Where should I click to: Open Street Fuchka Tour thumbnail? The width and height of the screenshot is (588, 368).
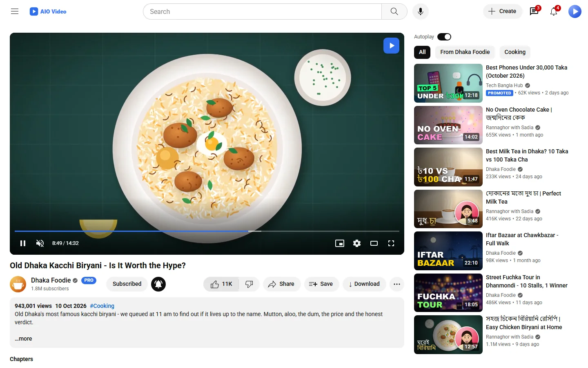click(x=448, y=293)
